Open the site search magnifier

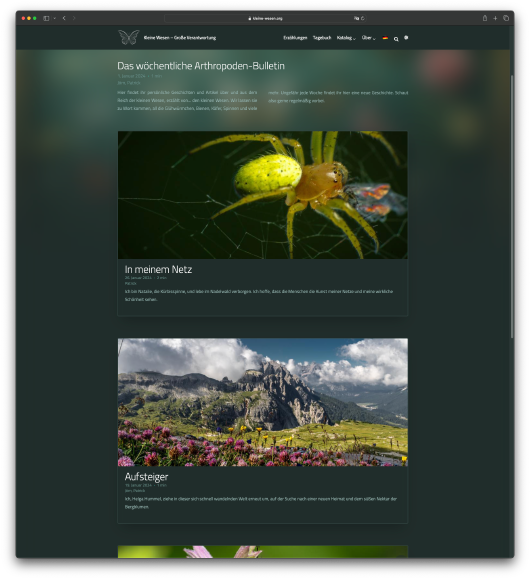pos(396,39)
